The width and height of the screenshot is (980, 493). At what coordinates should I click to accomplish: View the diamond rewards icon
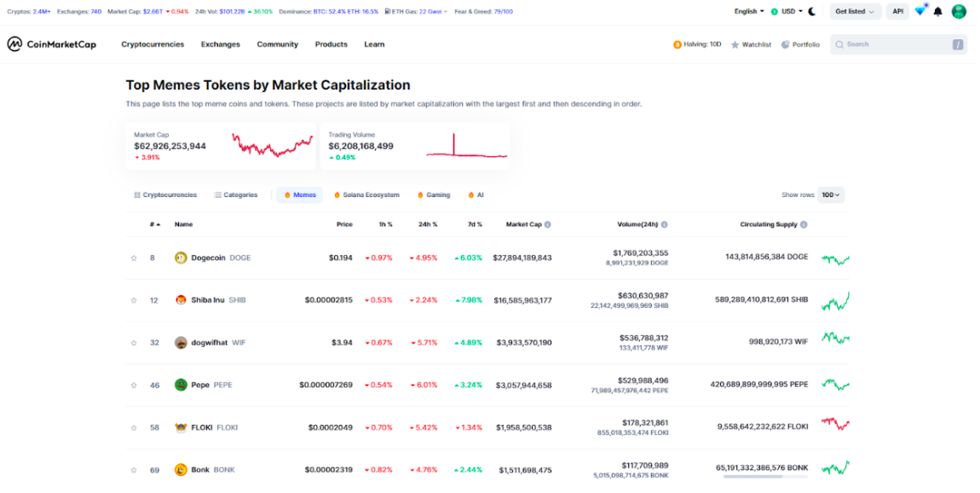coord(919,9)
